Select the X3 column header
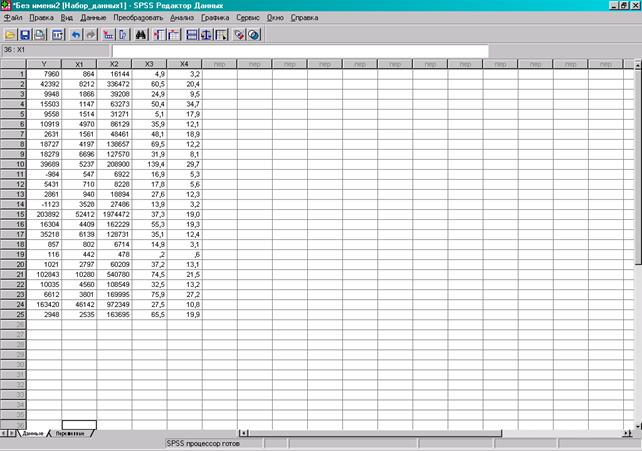Image resolution: width=642 pixels, height=451 pixels. 149,64
